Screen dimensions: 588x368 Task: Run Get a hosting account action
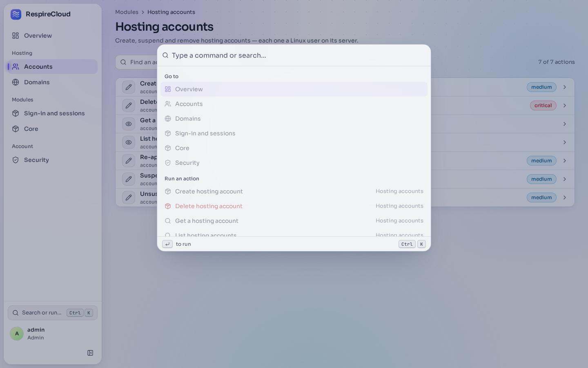294,221
